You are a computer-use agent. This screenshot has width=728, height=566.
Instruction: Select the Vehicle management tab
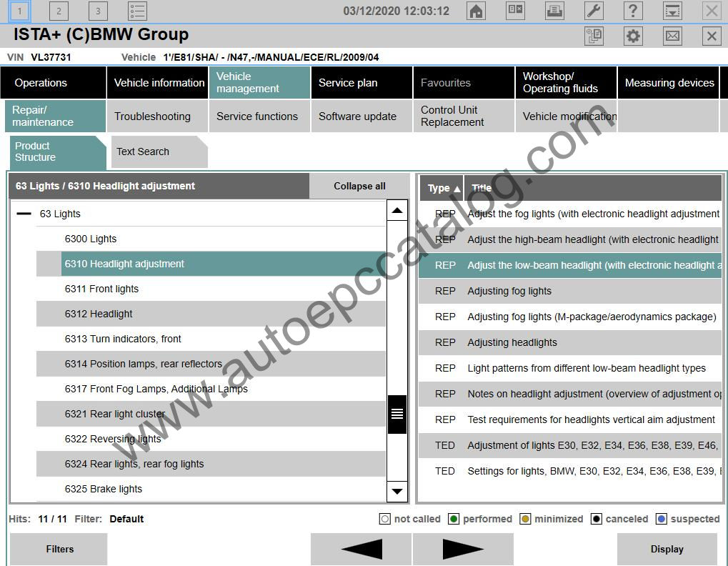click(259, 83)
